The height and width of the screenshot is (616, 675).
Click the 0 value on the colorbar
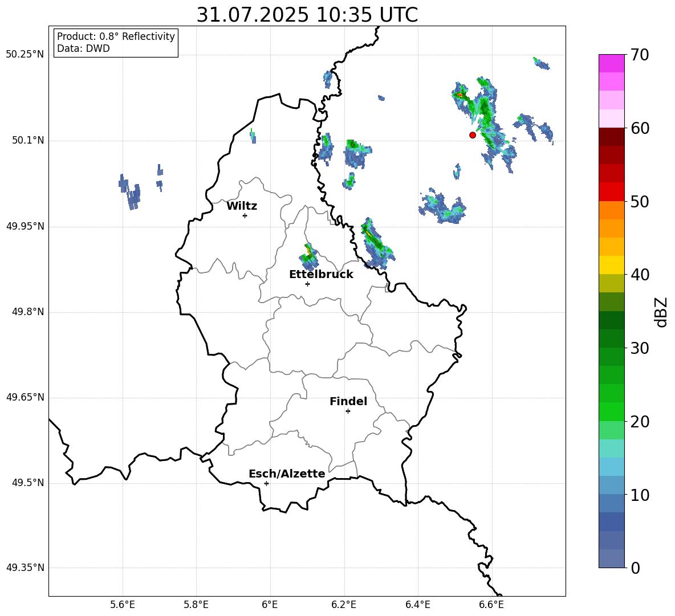point(636,568)
